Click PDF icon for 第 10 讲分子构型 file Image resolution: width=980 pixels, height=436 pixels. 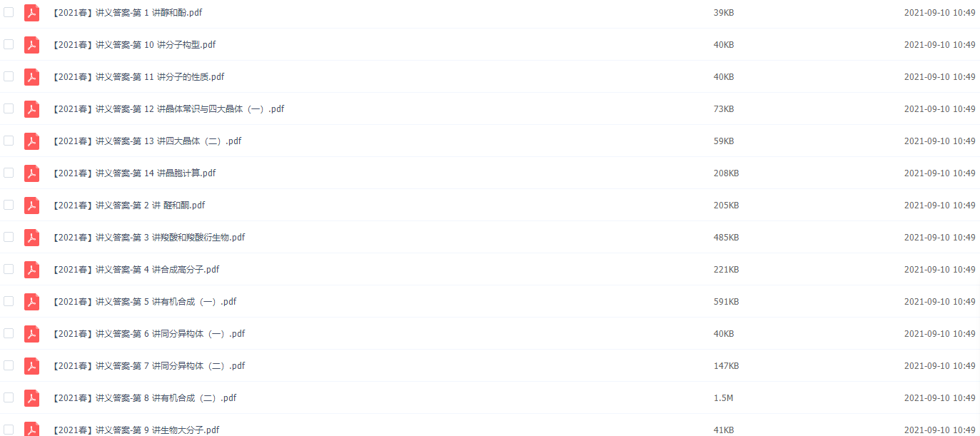[31, 45]
